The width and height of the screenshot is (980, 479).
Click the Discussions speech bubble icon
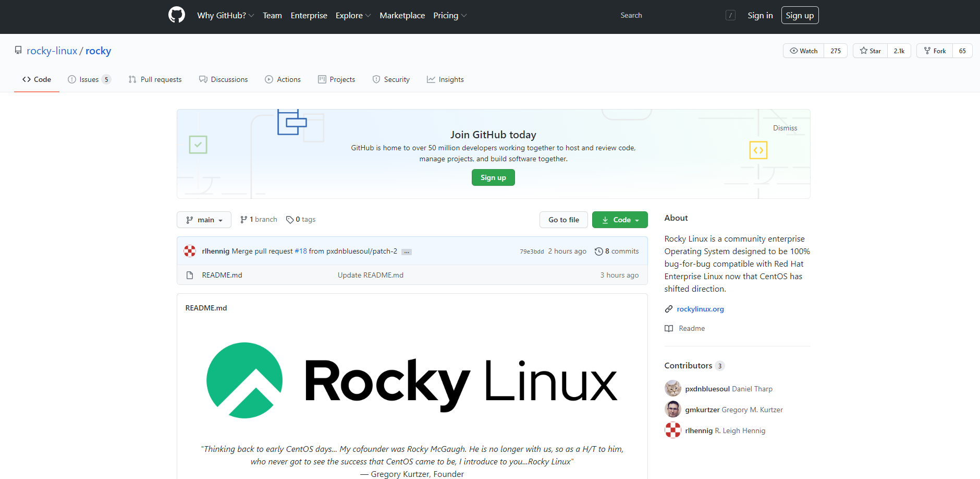click(203, 79)
